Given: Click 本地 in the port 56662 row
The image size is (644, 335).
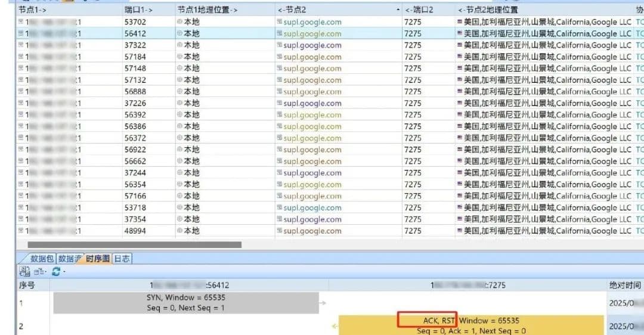Looking at the screenshot, I should tap(191, 161).
